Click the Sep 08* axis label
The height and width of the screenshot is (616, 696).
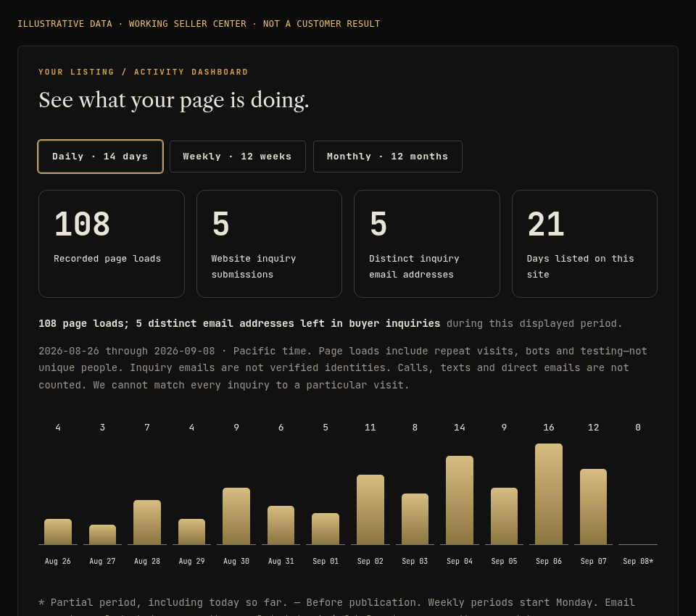click(638, 561)
